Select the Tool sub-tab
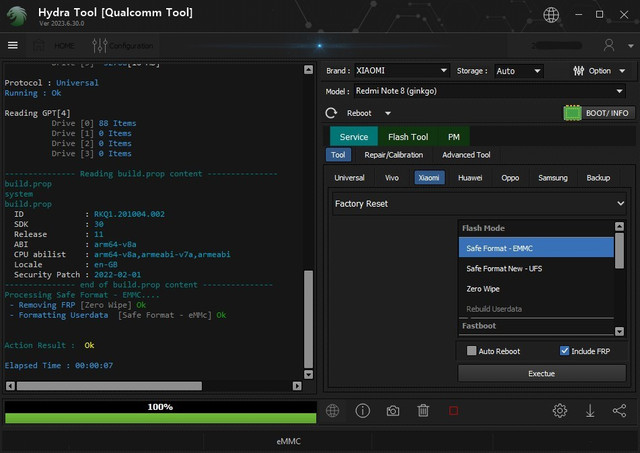This screenshot has height=453, width=640. [x=338, y=155]
